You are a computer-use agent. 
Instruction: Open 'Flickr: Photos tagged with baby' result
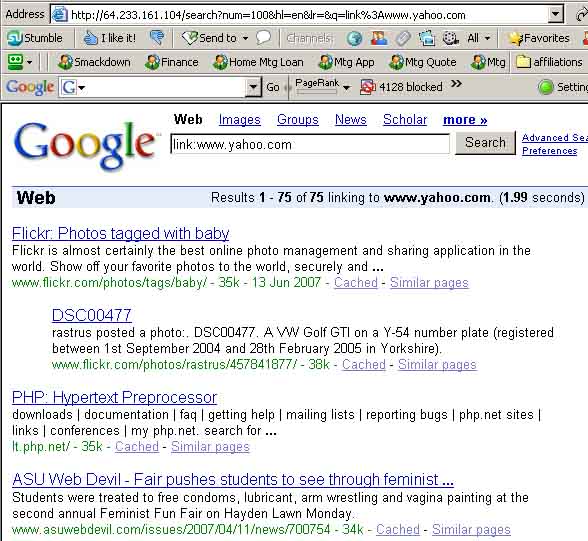click(120, 233)
